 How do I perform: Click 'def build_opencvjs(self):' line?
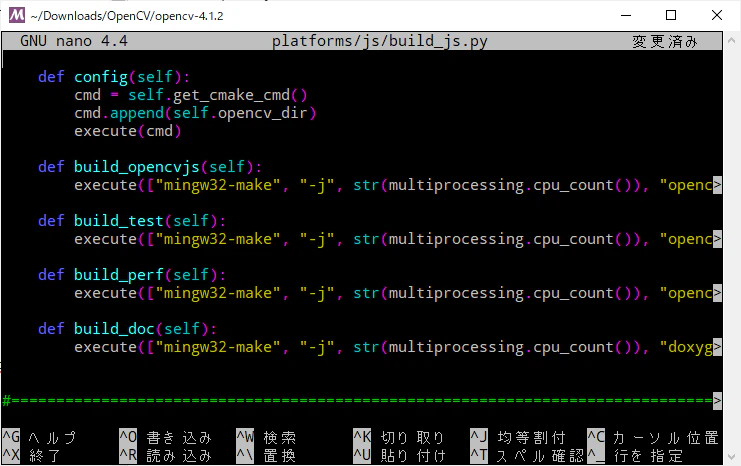pos(149,167)
